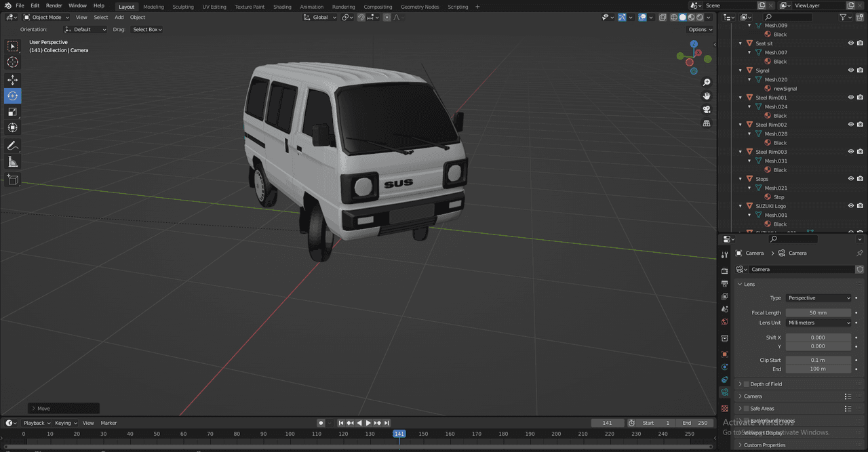Viewport: 868px width, 452px height.
Task: Pick the Transform tool
Action: pyautogui.click(x=13, y=127)
